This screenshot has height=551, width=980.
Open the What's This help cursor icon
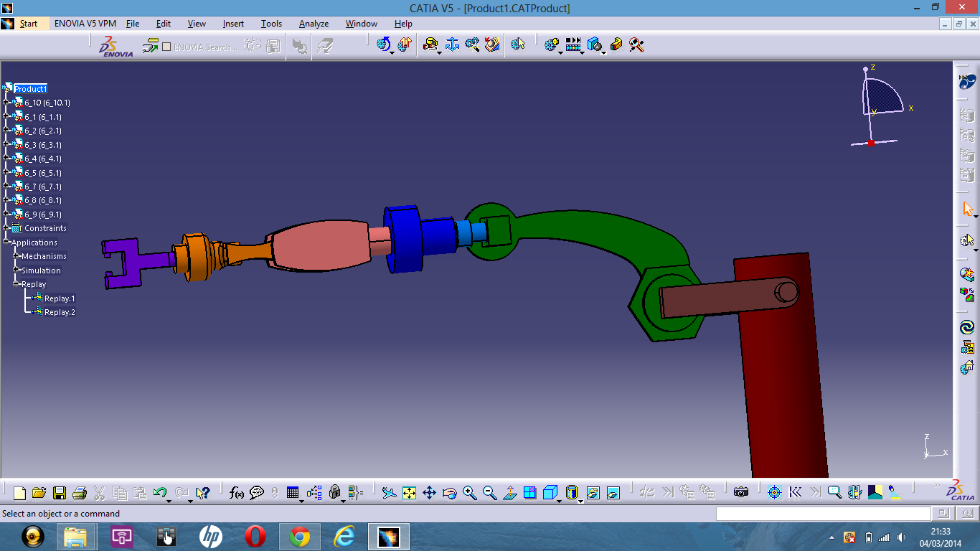202,493
